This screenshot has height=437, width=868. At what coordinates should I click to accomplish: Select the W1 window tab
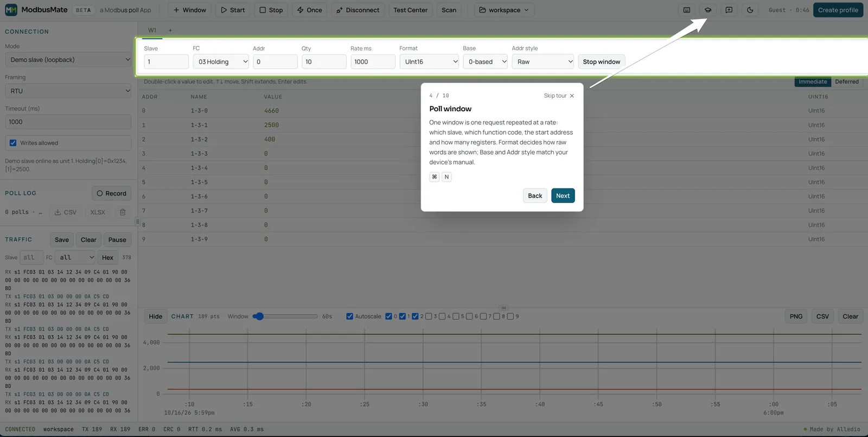tap(152, 30)
